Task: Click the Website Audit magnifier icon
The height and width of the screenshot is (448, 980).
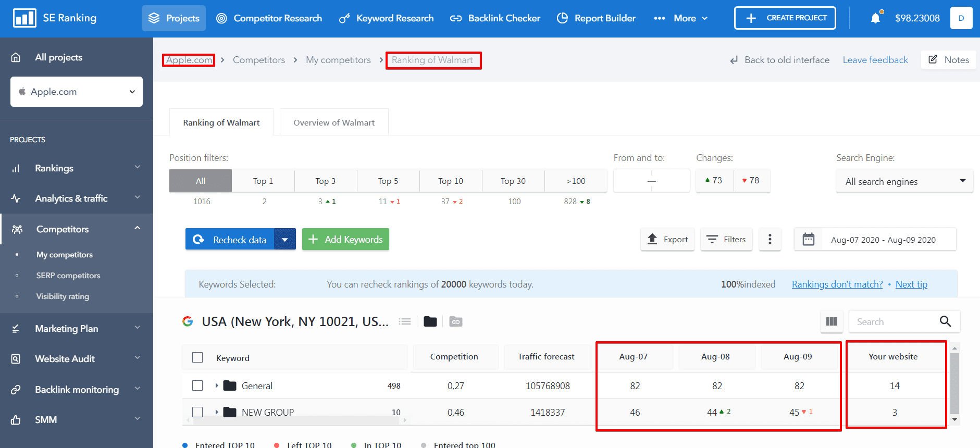Action: pyautogui.click(x=16, y=359)
